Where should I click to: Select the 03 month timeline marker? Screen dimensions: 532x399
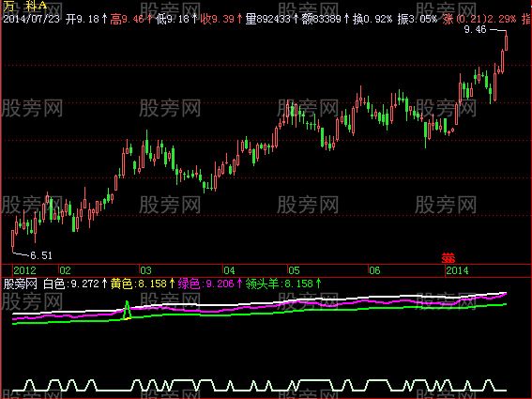pos(145,270)
